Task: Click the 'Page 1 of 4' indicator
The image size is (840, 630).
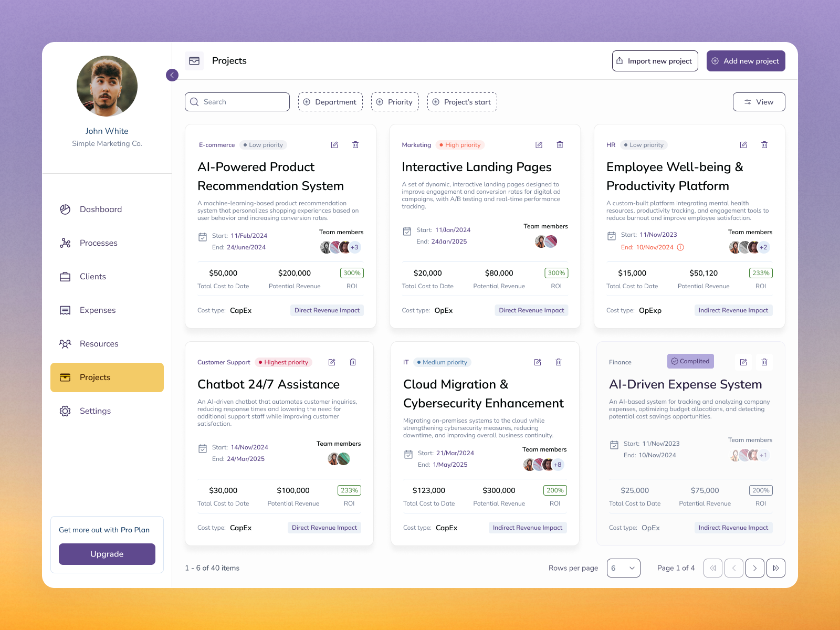Action: click(676, 568)
